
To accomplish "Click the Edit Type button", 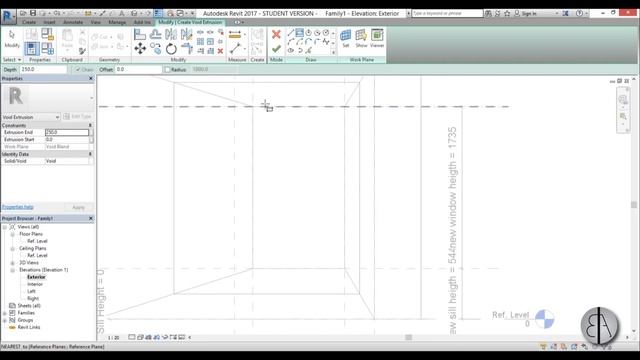I will pyautogui.click(x=78, y=117).
